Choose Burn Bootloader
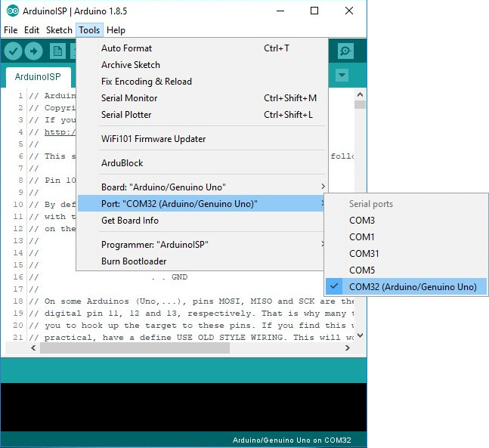Viewport: 489px width, 448px height. [202, 261]
